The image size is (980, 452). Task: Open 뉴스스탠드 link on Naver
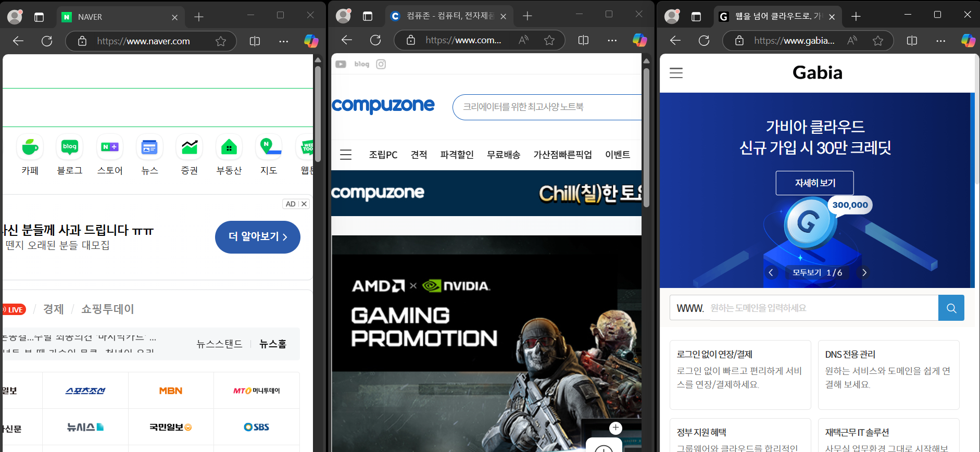pos(219,344)
